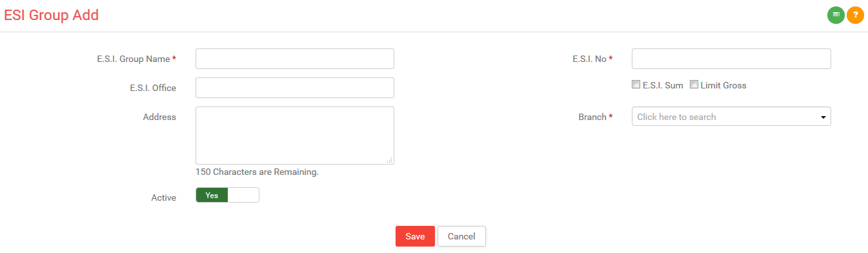
Task: Click the 'E.S.I. Sum' label text
Action: (x=663, y=85)
